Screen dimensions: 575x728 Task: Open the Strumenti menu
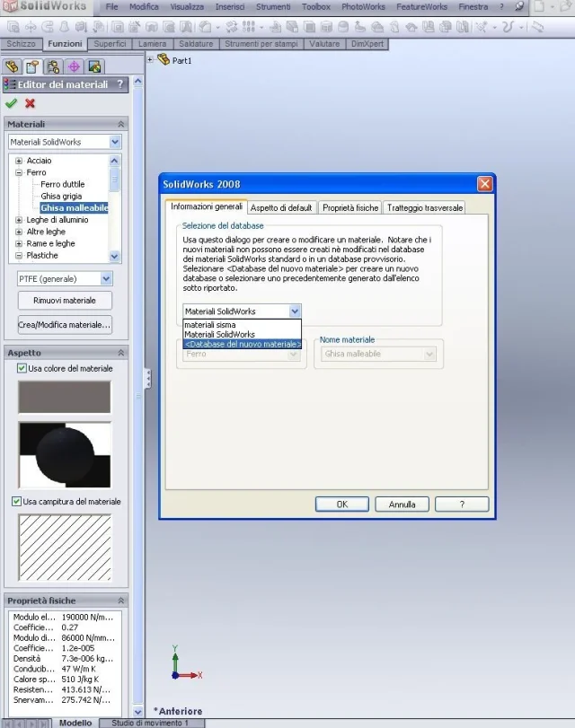273,6
